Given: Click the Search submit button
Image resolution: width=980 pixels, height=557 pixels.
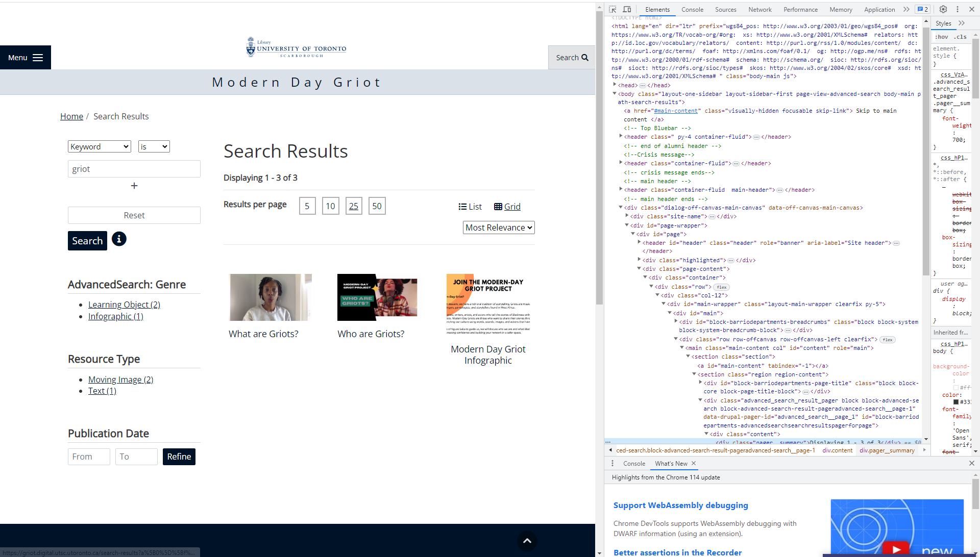Looking at the screenshot, I should coord(87,241).
